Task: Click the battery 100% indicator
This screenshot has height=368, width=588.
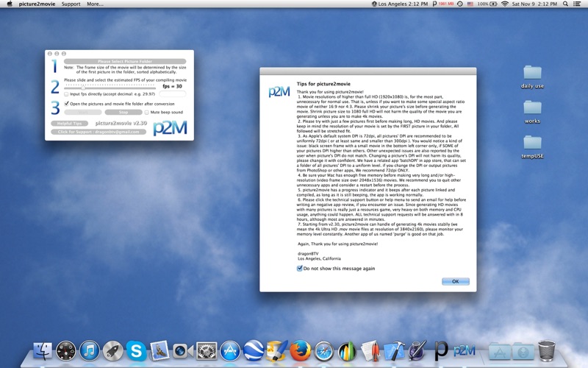Action: pyautogui.click(x=487, y=4)
